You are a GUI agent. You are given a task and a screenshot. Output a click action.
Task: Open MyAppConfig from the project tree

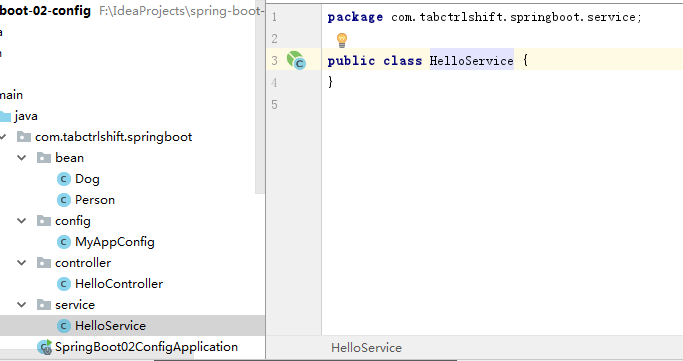115,242
